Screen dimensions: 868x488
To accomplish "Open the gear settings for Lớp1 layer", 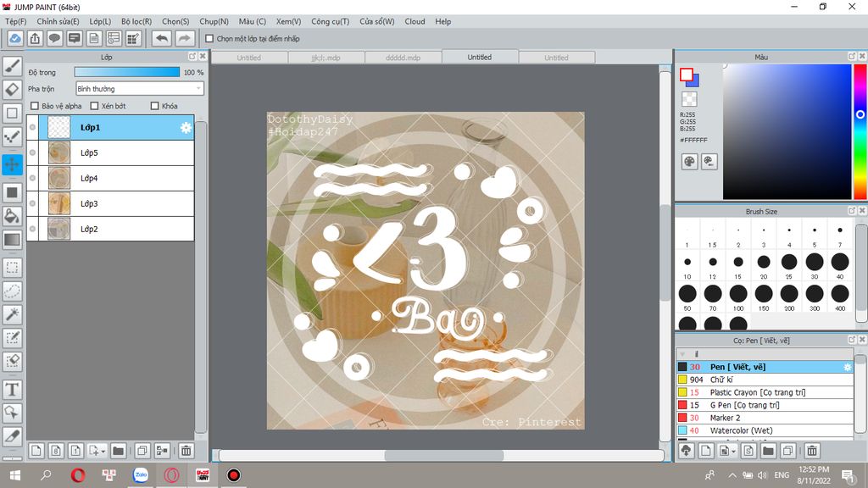I will [186, 128].
